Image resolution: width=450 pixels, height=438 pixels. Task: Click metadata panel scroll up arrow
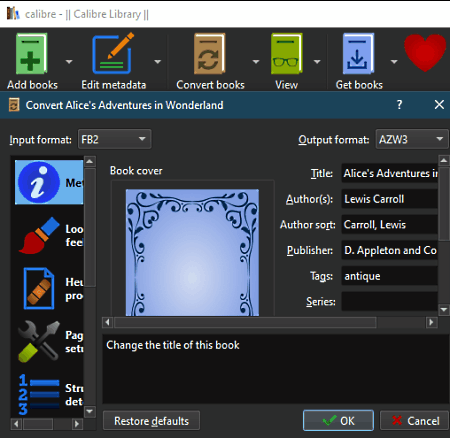tap(444, 161)
